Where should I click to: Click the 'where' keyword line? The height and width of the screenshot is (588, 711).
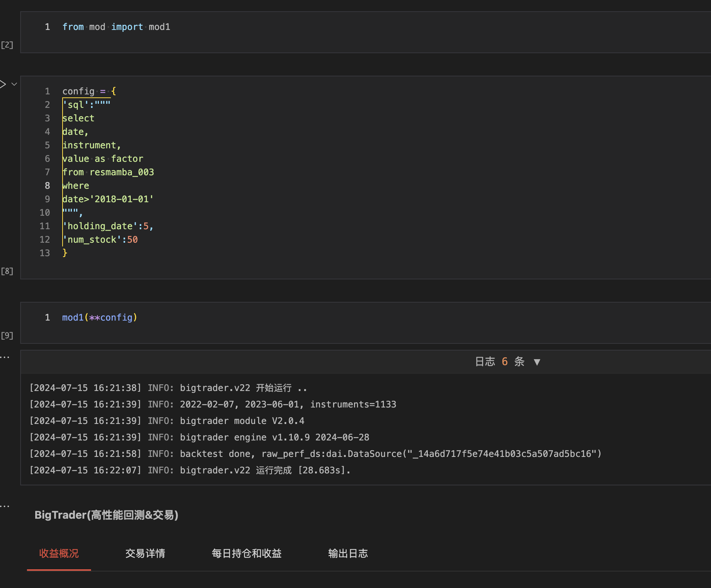click(76, 186)
